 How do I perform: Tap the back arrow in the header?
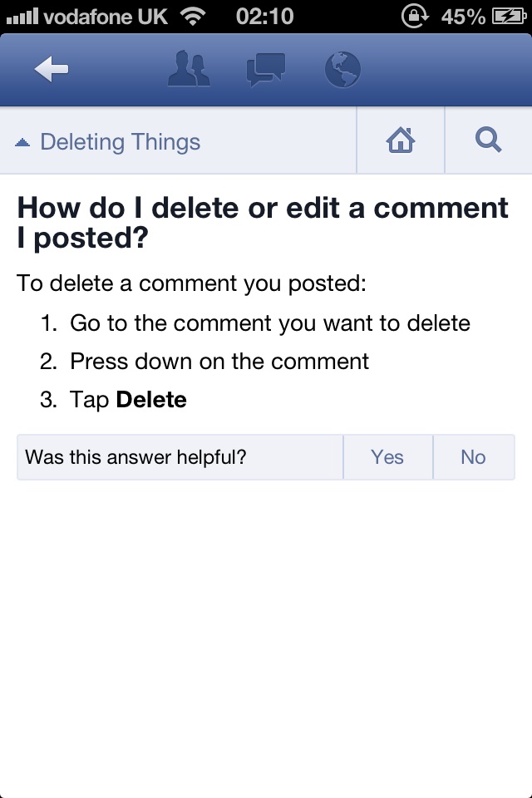point(52,69)
